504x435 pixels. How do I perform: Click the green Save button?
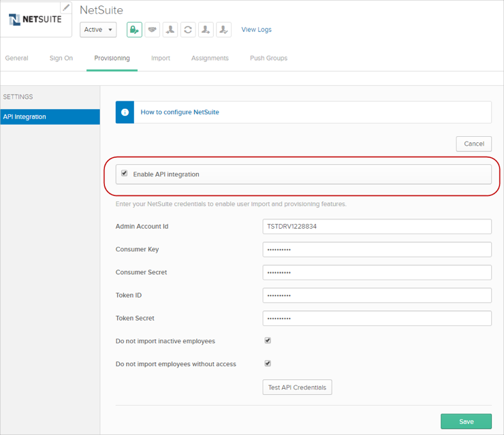pyautogui.click(x=466, y=421)
